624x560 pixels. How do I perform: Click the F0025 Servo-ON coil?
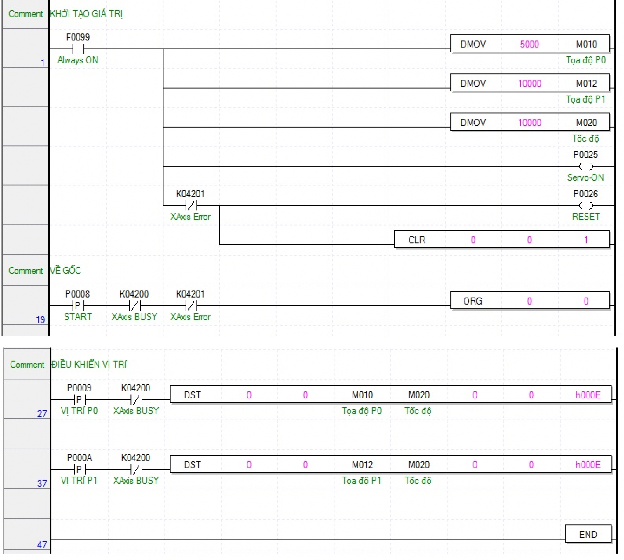tap(585, 166)
